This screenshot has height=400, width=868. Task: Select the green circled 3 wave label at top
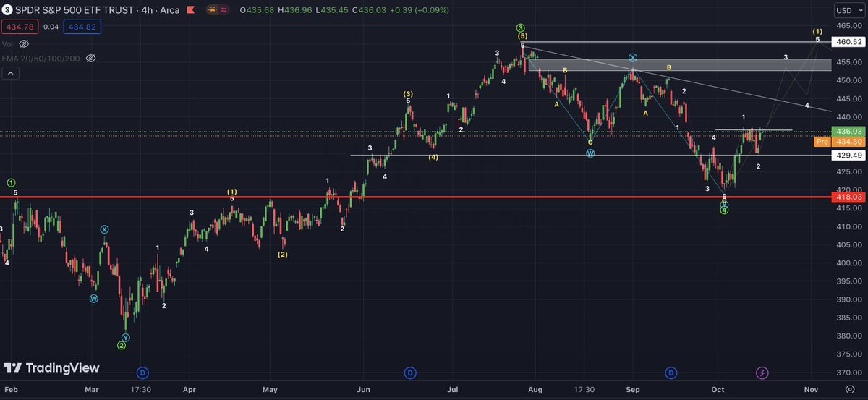coord(521,28)
